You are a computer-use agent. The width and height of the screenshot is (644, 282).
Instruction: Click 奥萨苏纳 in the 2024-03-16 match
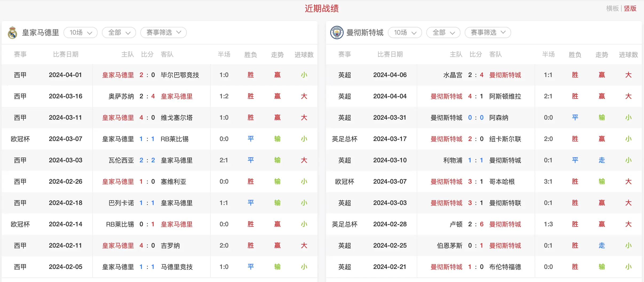(x=121, y=96)
